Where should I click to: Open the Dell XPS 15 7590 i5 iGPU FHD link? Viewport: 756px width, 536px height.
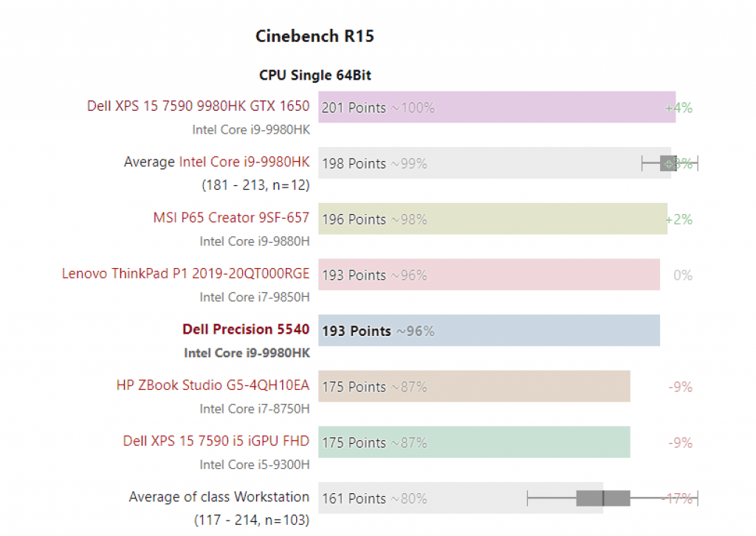tap(216, 441)
